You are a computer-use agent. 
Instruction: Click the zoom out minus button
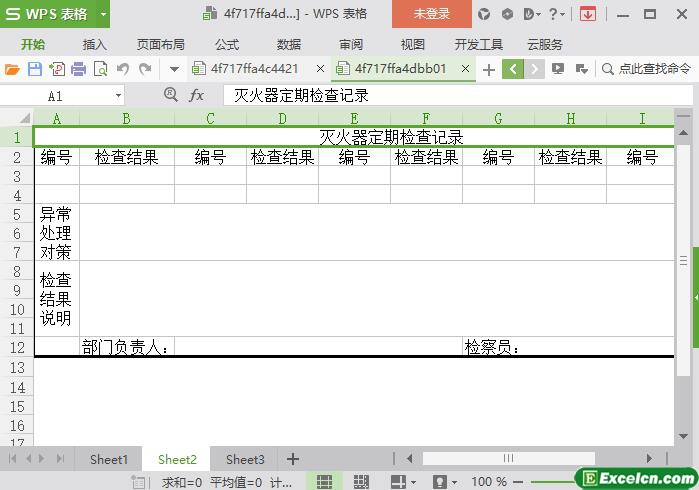(518, 482)
